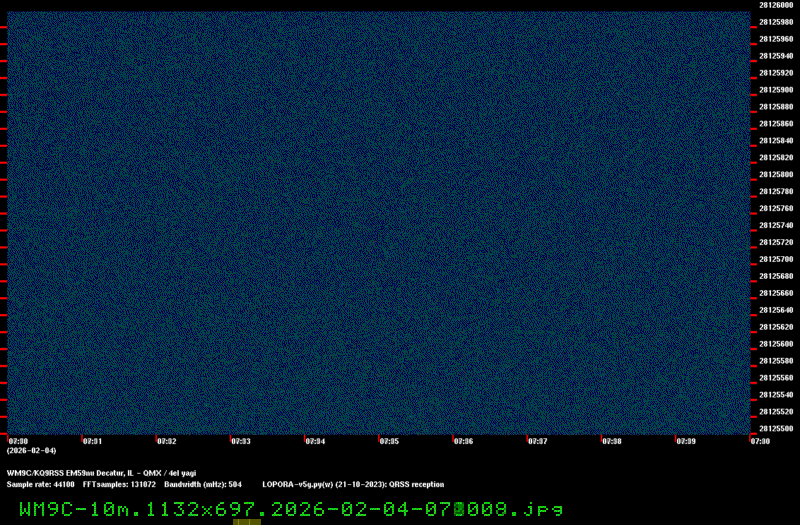Click the 28125800 frequency axis label
The image size is (800, 525).
pyautogui.click(x=776, y=174)
